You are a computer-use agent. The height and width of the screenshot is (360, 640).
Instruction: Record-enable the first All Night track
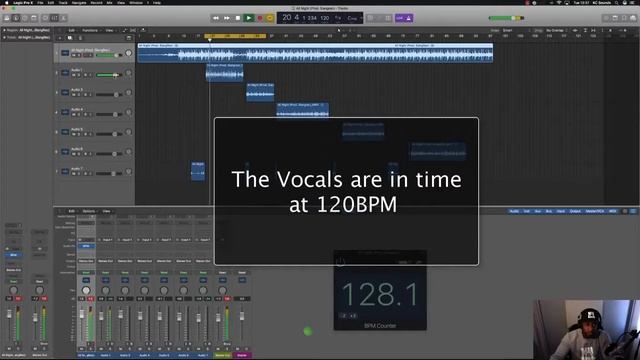click(85, 55)
